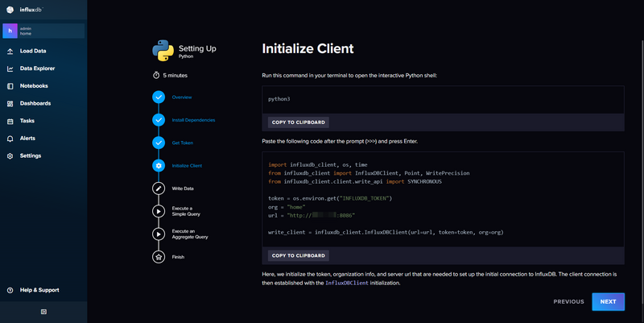The image size is (644, 323).
Task: Jump to the Get Token step label
Action: point(183,143)
